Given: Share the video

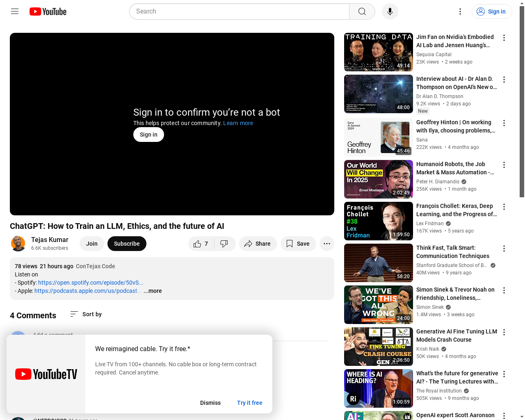Looking at the screenshot, I should (258, 244).
